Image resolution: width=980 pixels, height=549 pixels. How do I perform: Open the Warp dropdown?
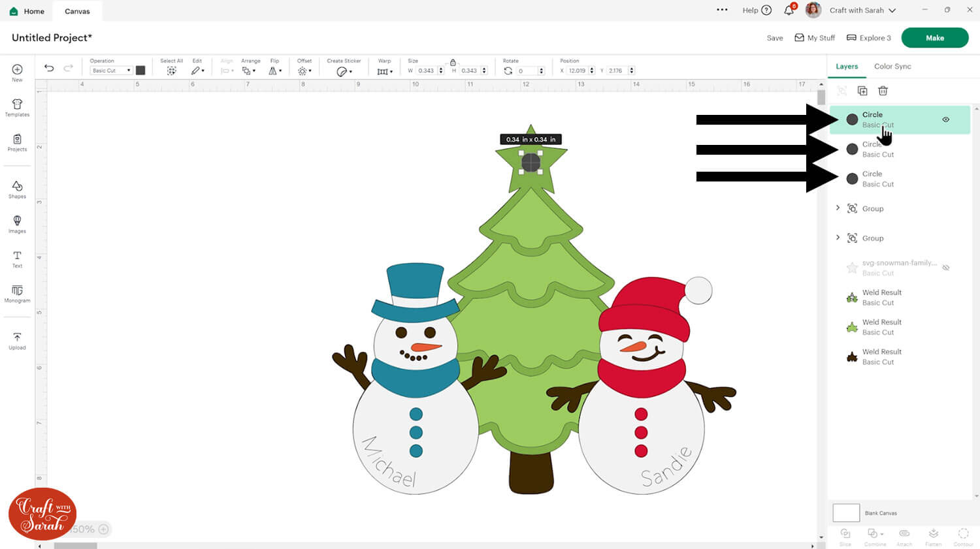[x=385, y=71]
